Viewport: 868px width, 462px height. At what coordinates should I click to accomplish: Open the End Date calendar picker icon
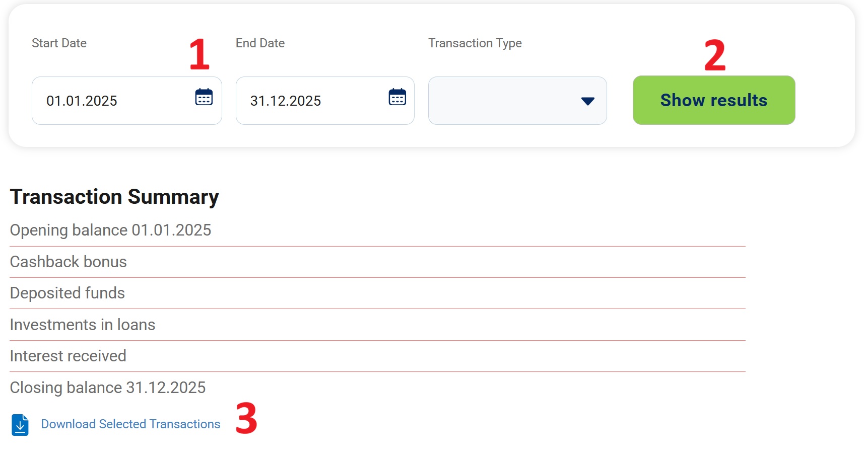(x=397, y=97)
